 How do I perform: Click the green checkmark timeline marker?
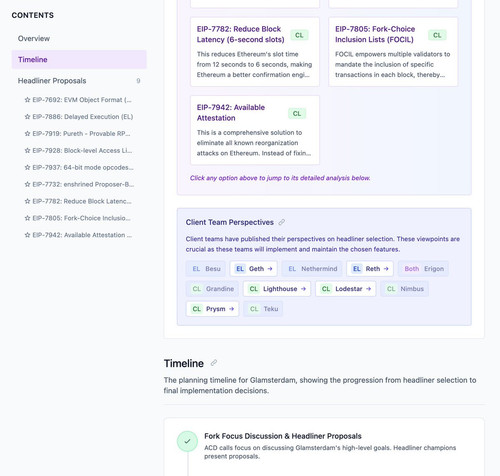point(187,441)
